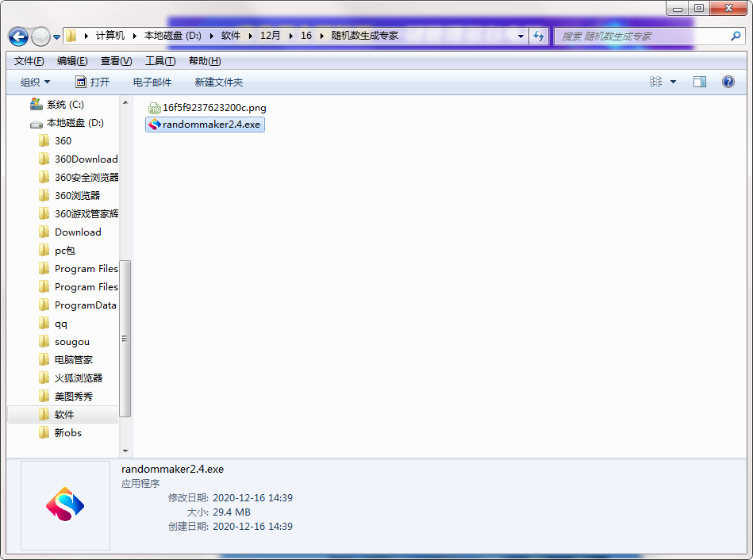The image size is (753, 560).
Task: Expand the arrow after 软件 breadcrumb
Action: pyautogui.click(x=250, y=36)
